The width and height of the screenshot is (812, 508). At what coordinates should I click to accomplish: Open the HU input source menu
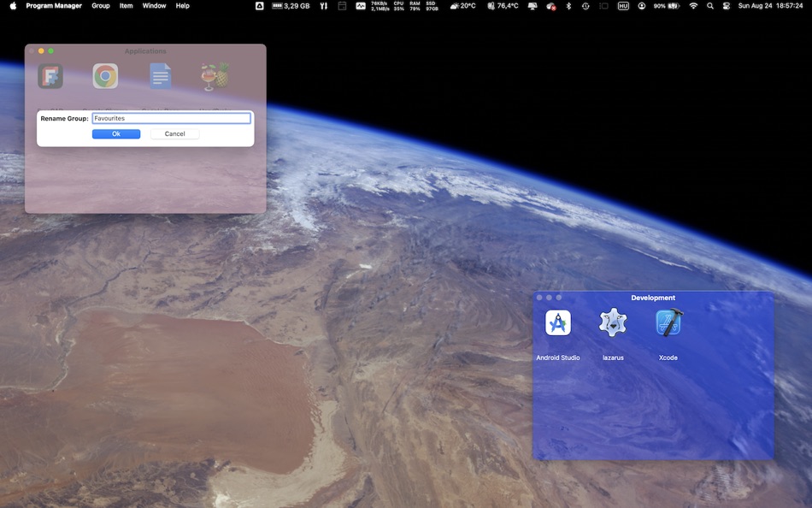[x=623, y=6]
